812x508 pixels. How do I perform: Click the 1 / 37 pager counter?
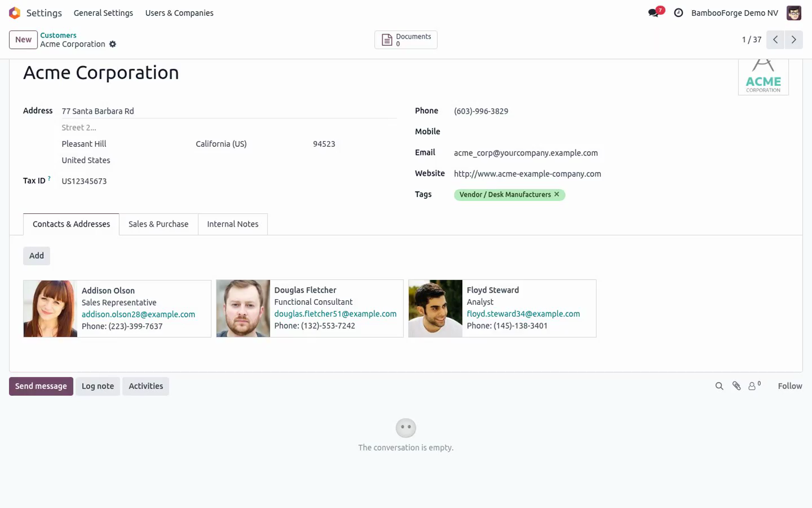point(752,40)
